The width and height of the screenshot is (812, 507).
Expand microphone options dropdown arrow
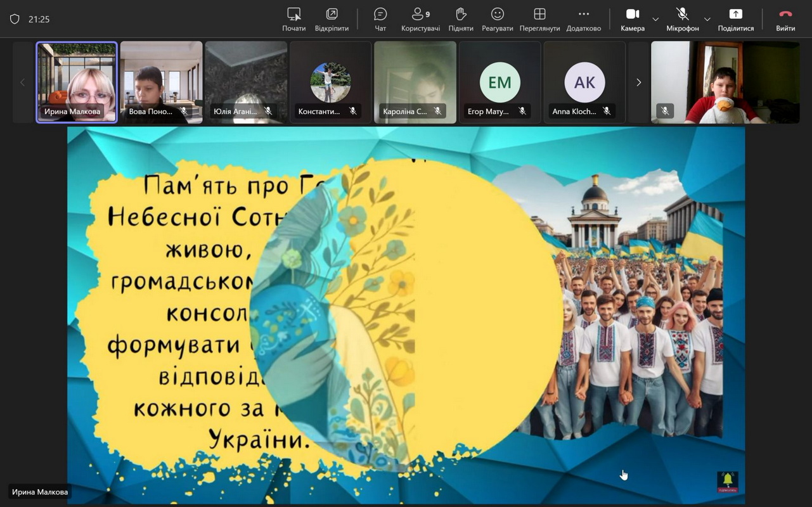pyautogui.click(x=707, y=20)
